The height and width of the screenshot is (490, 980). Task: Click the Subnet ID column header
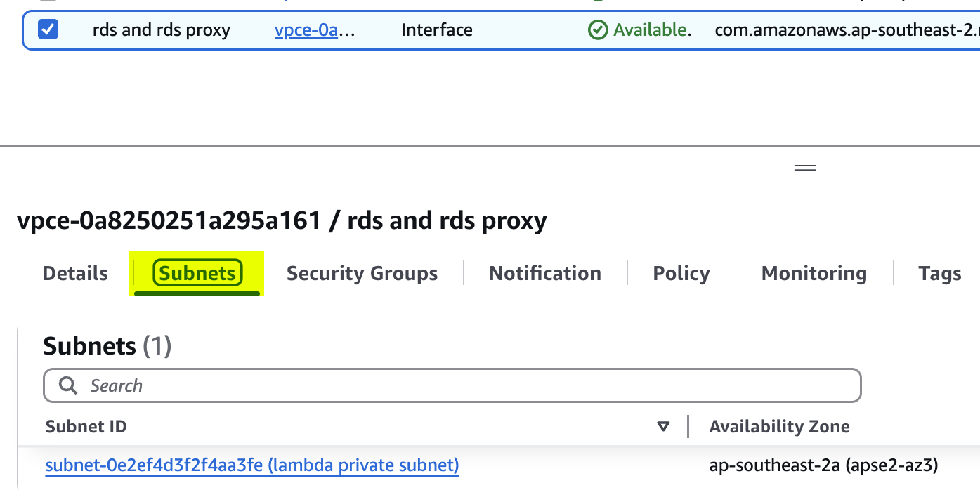click(86, 426)
